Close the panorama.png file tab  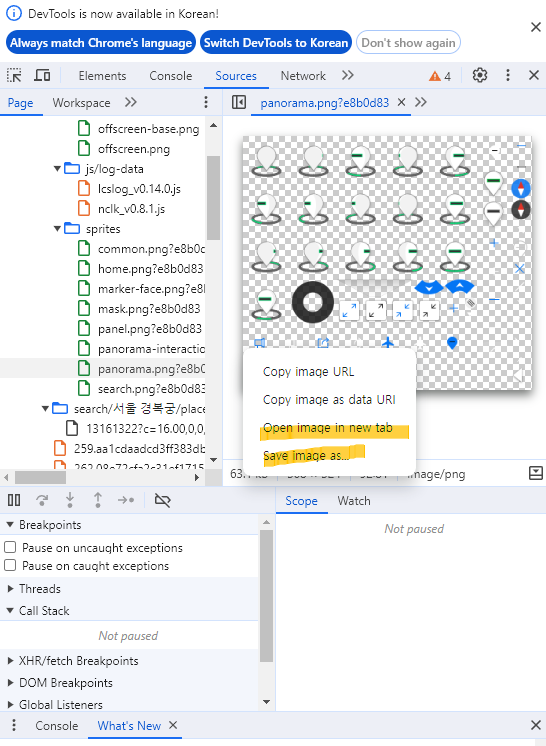(x=401, y=102)
